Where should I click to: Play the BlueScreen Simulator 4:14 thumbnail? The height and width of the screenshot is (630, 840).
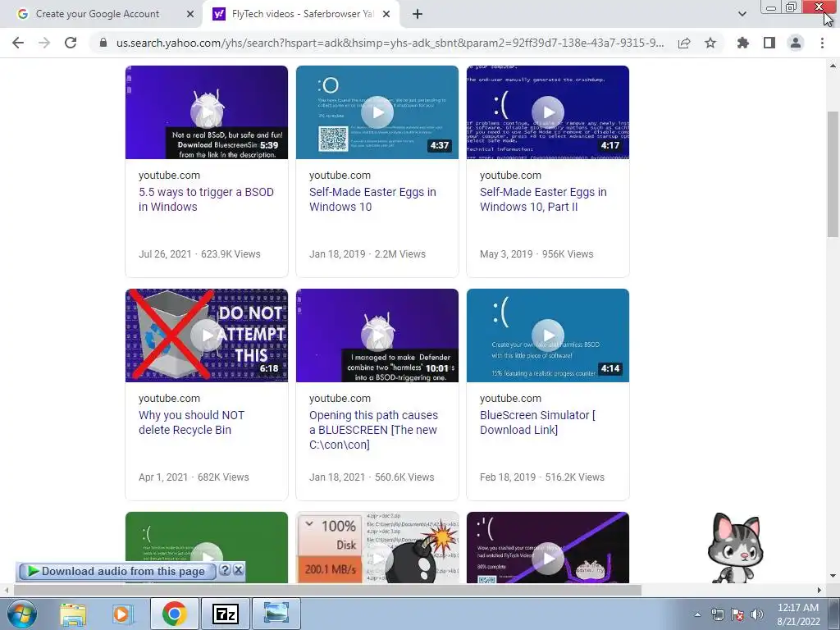547,336
